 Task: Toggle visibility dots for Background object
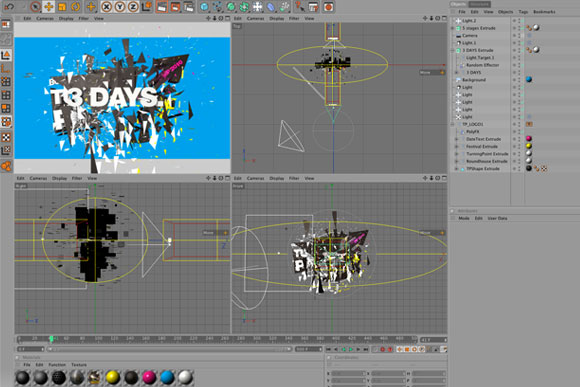(519, 80)
